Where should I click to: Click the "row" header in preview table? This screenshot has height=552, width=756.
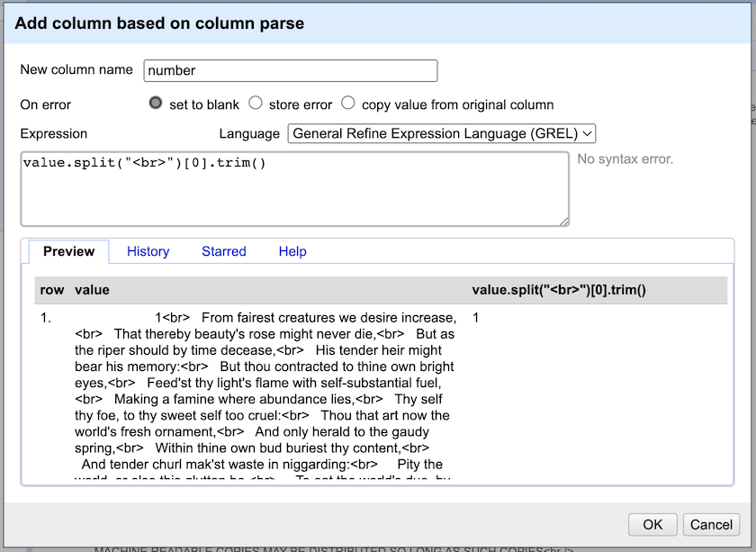pyautogui.click(x=52, y=290)
